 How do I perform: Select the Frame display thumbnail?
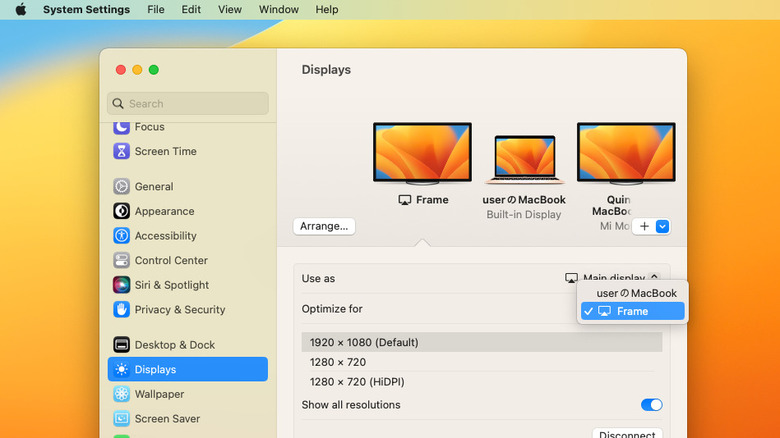[422, 154]
